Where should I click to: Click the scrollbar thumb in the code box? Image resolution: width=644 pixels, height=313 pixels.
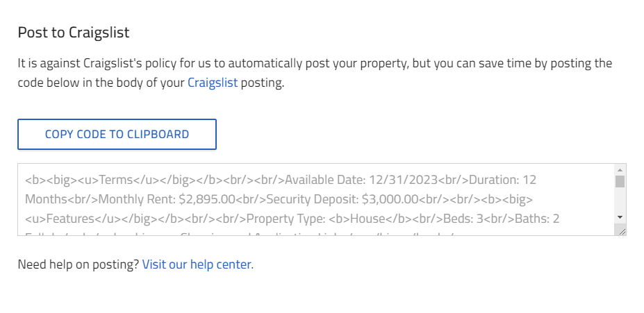(620, 181)
